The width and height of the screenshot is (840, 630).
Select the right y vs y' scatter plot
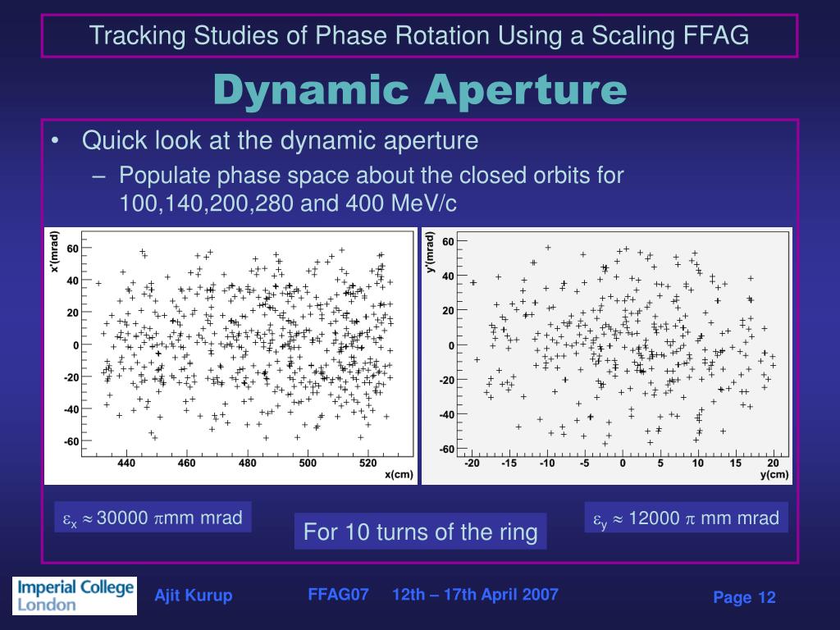point(607,356)
